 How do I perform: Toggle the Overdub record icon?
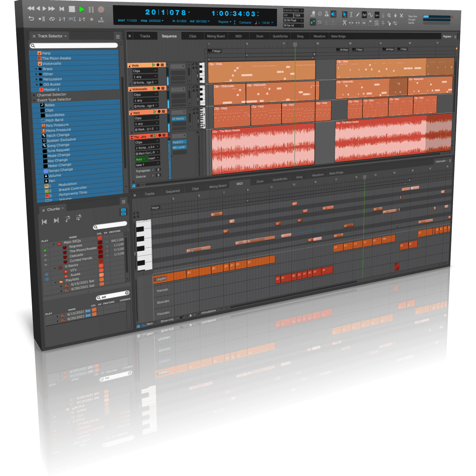[92, 19]
